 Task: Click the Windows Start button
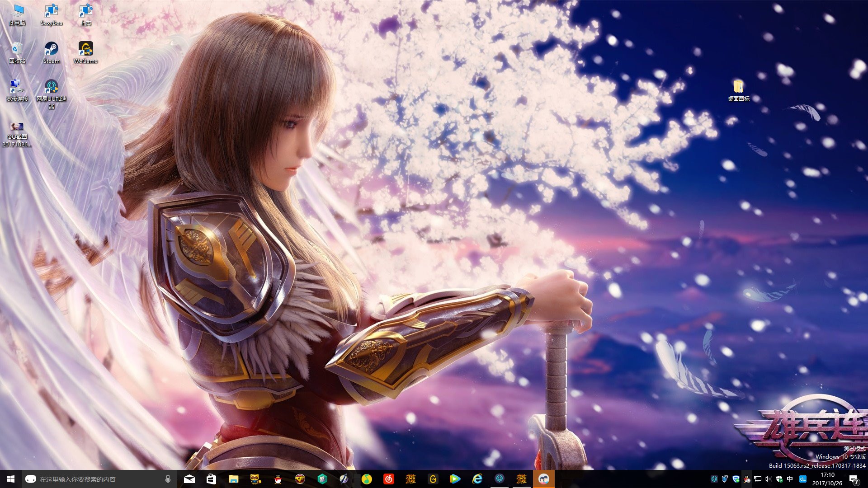tap(11, 479)
